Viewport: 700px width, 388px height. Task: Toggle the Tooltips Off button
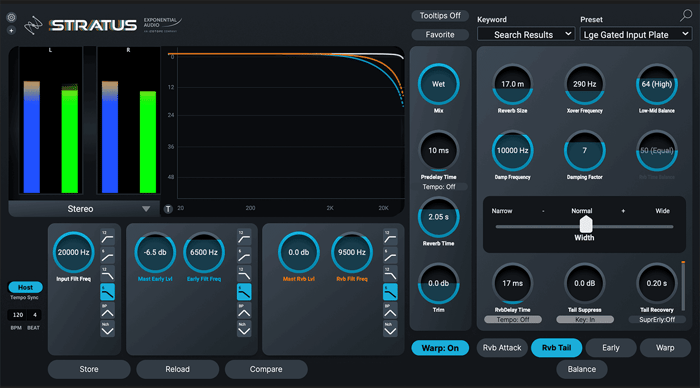coord(440,16)
